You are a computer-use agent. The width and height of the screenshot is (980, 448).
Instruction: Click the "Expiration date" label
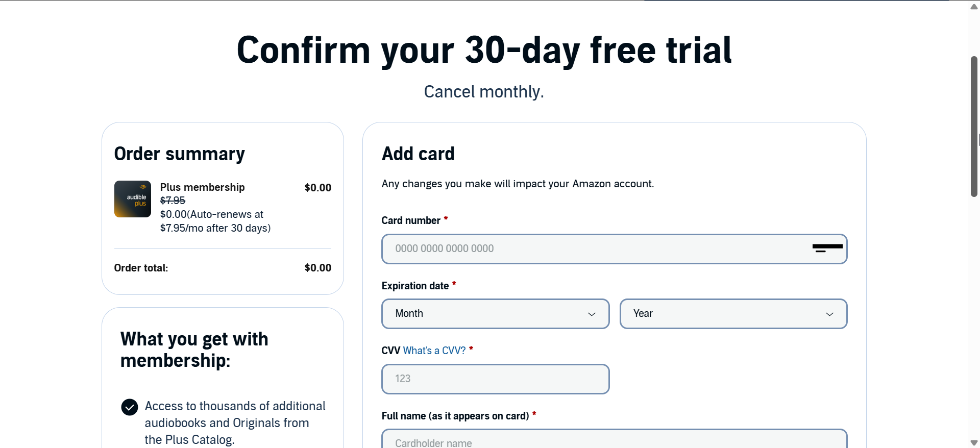pos(415,286)
